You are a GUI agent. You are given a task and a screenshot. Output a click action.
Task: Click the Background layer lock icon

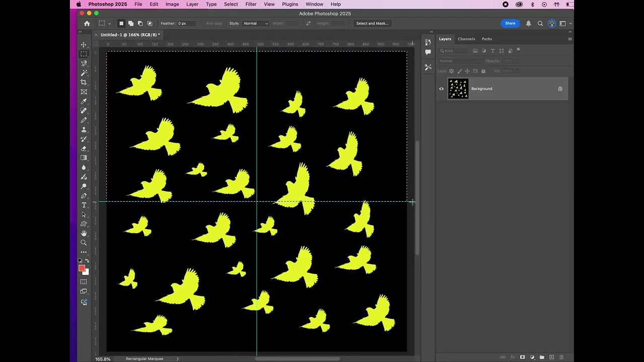coord(560,89)
